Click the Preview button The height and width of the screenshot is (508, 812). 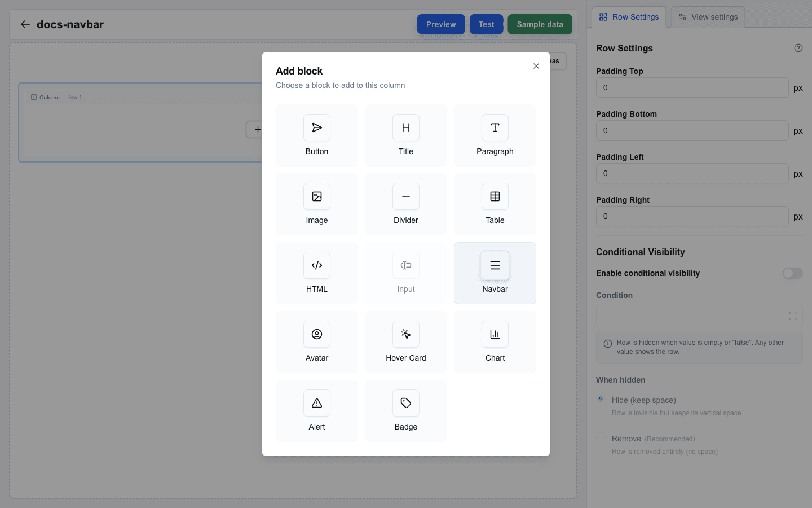click(441, 24)
